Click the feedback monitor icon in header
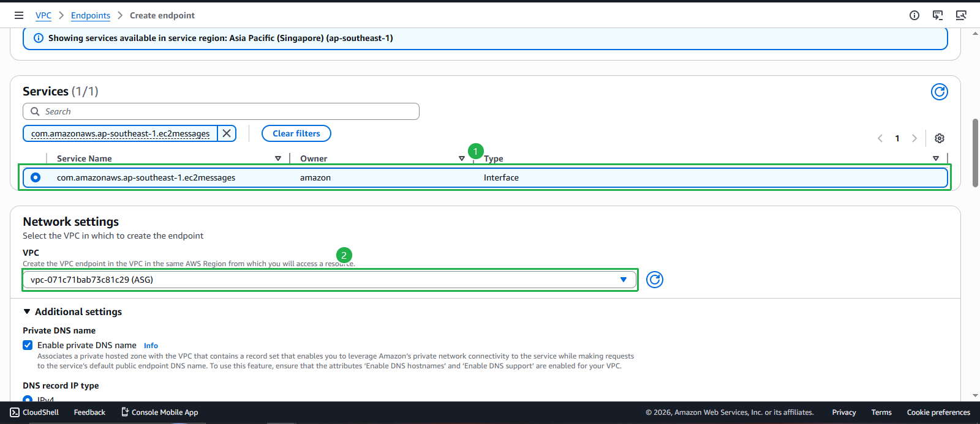This screenshot has width=980, height=424. click(x=938, y=15)
